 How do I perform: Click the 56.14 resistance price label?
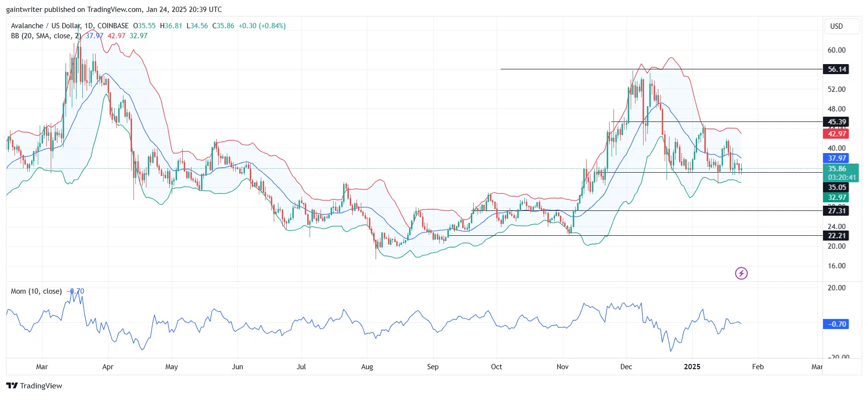click(x=836, y=69)
